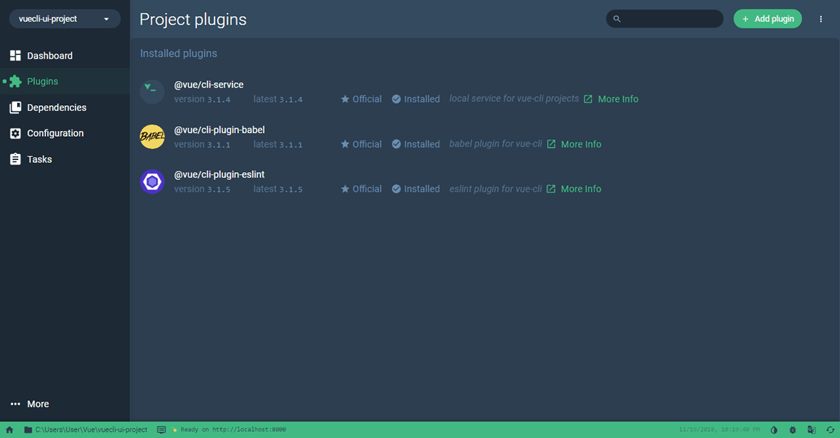Open the logs console icon in status bar
This screenshot has height=438, width=840.
click(x=161, y=429)
